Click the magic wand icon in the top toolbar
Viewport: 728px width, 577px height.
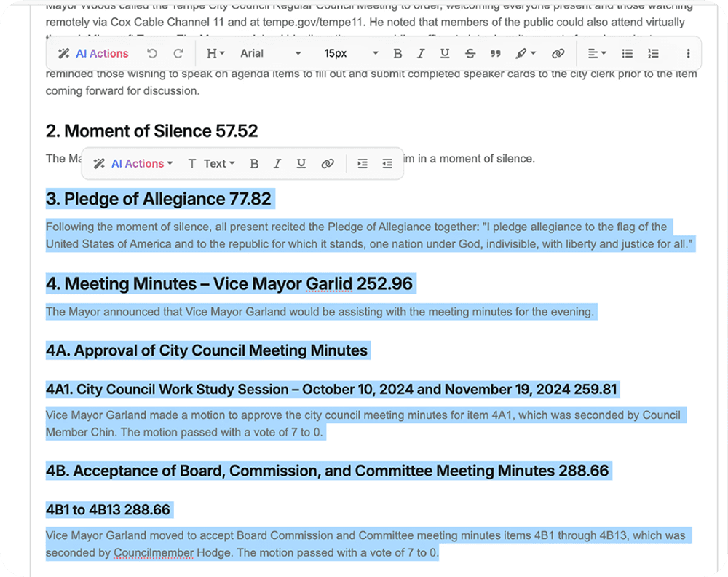tap(63, 53)
